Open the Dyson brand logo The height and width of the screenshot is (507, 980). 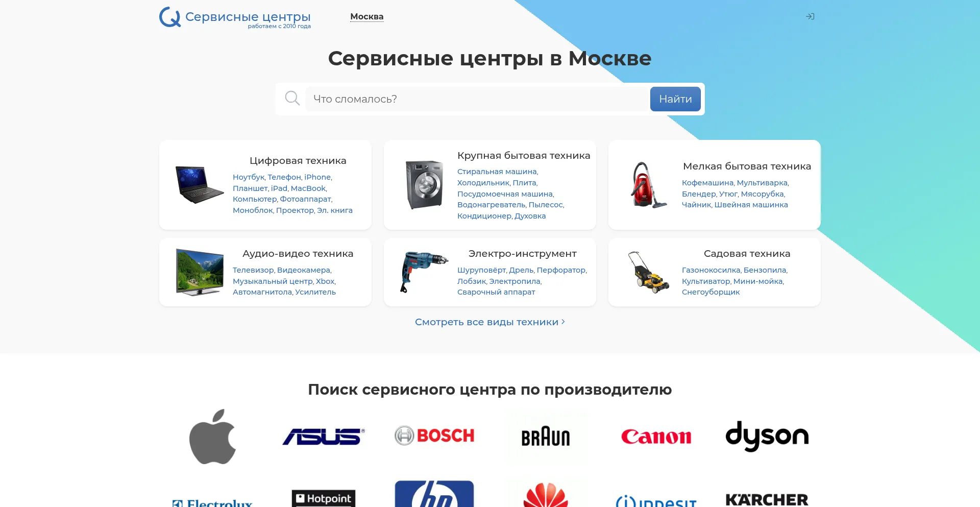[767, 436]
